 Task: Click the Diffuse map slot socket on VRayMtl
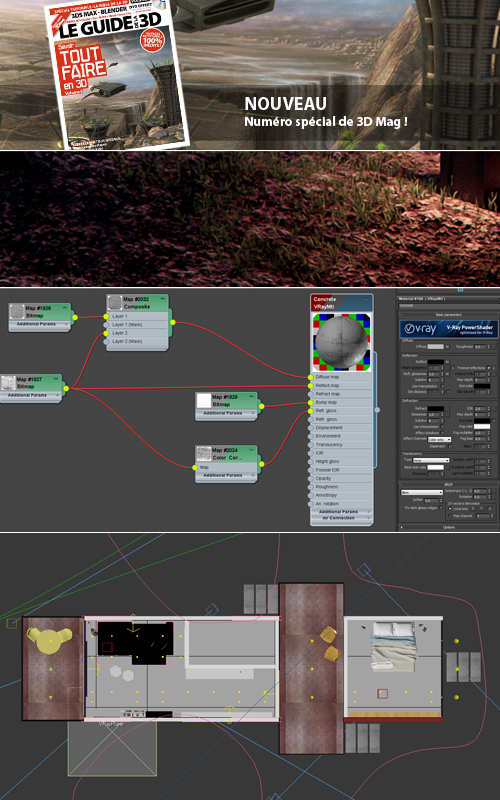pos(311,377)
